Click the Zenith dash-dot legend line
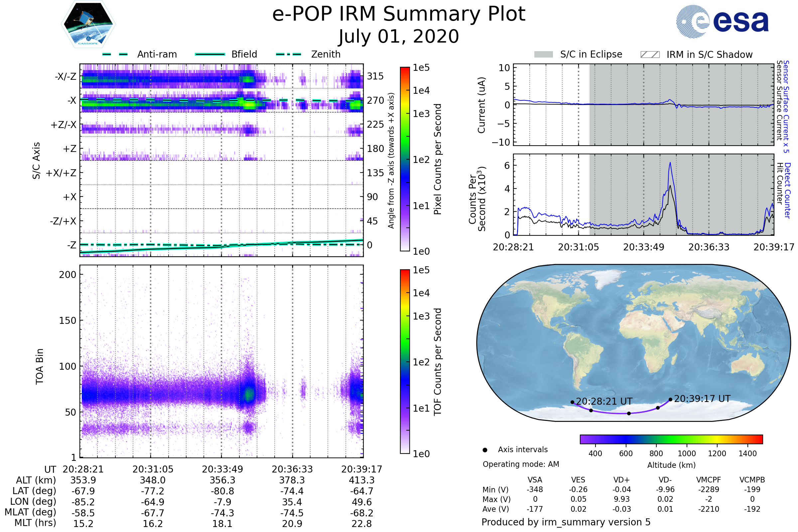This screenshot has width=798, height=532. tap(289, 54)
